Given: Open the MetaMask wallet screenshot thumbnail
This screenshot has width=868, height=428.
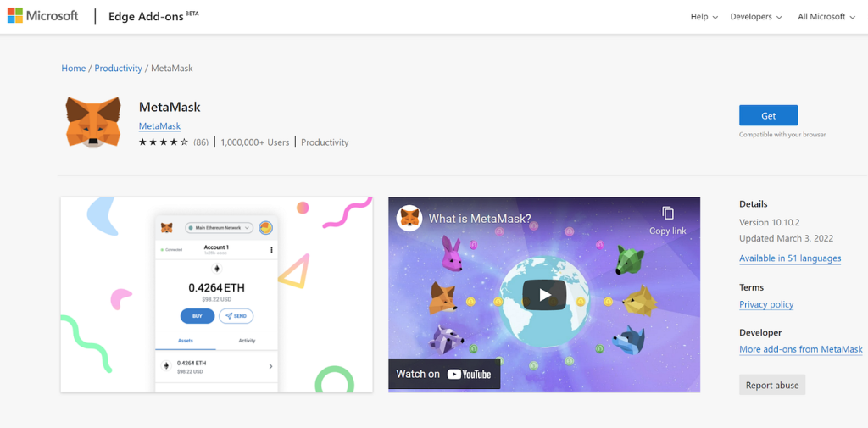Looking at the screenshot, I should [x=216, y=295].
